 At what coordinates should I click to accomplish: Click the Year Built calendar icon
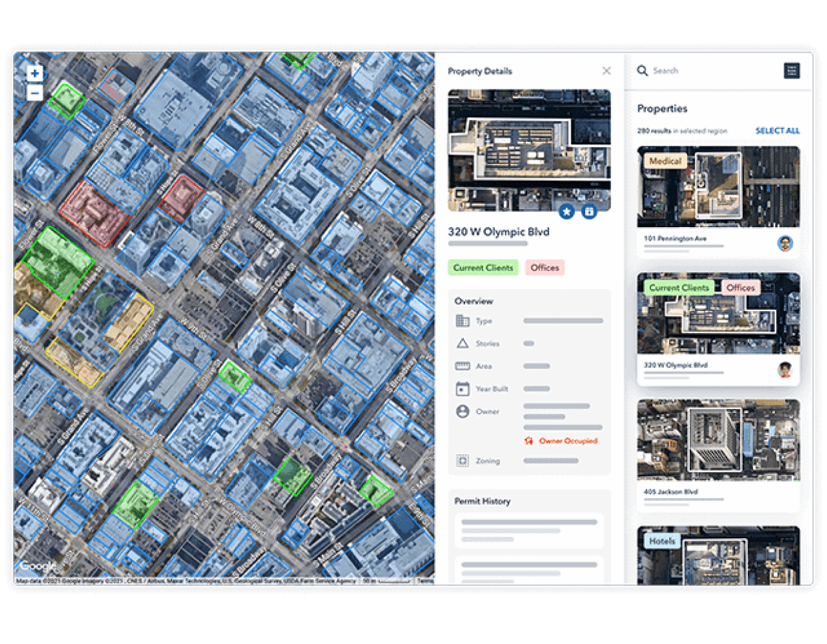pos(462,388)
